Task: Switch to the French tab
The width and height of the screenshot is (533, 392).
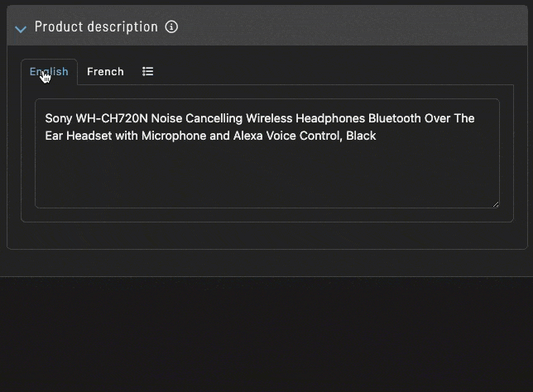Action: click(105, 72)
